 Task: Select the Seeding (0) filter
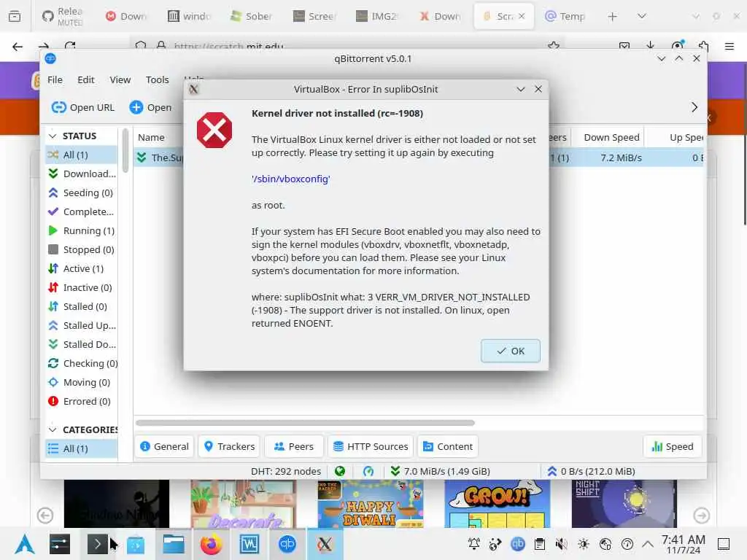pos(82,192)
